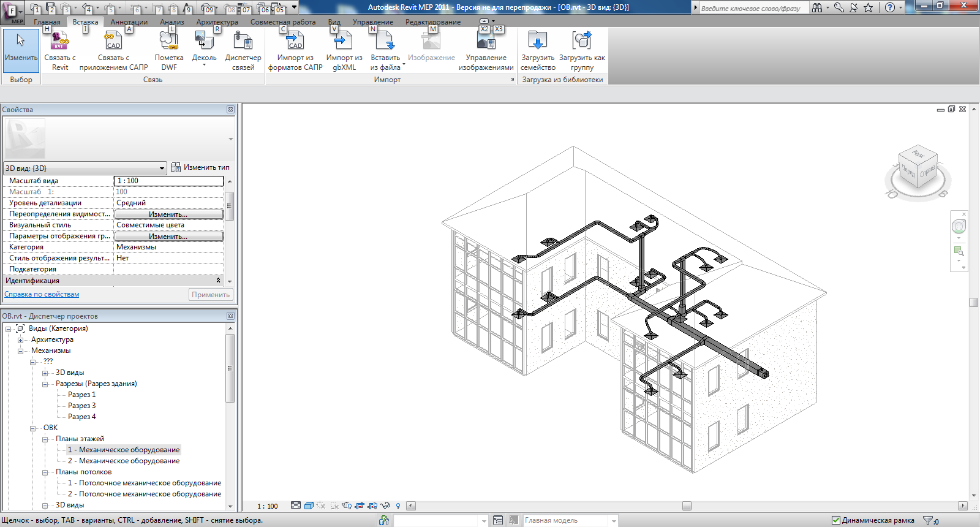Open the Редактирование ribbon tab
Screen dimensions: 980x527
[433, 21]
